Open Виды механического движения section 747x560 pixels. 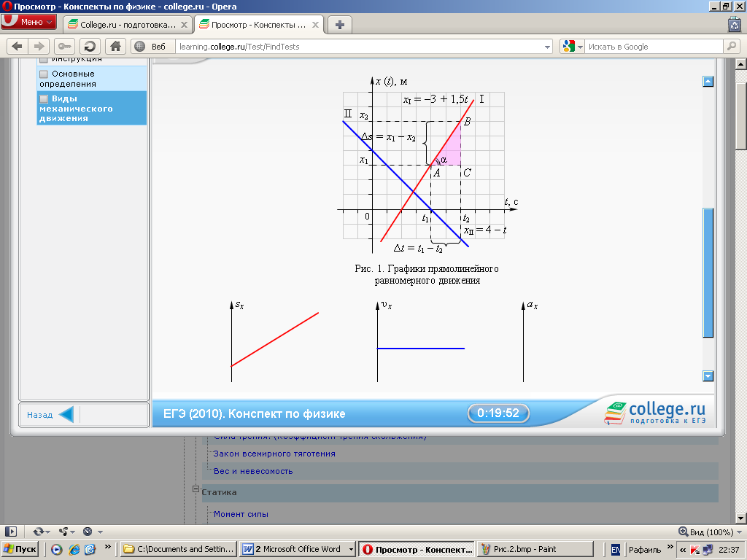(92, 108)
